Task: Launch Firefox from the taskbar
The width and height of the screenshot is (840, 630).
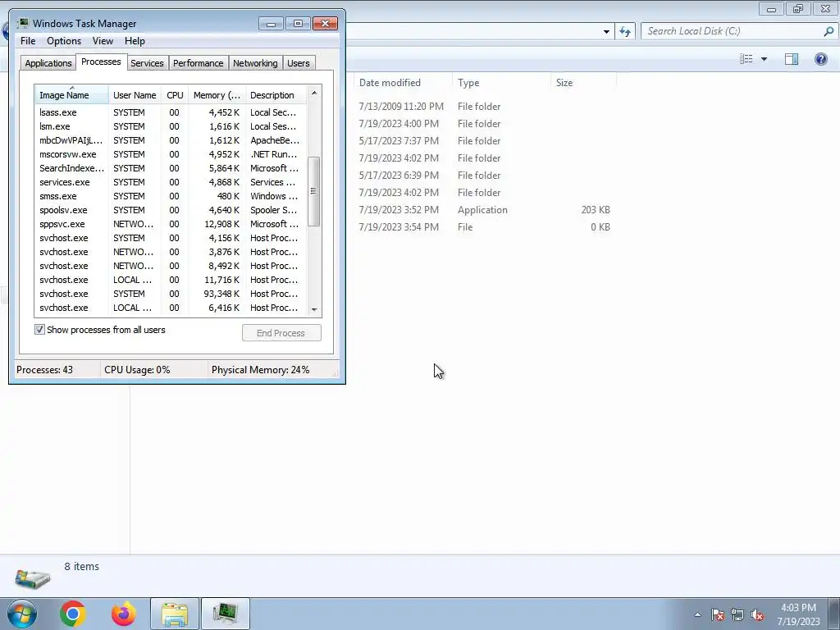Action: (x=123, y=614)
